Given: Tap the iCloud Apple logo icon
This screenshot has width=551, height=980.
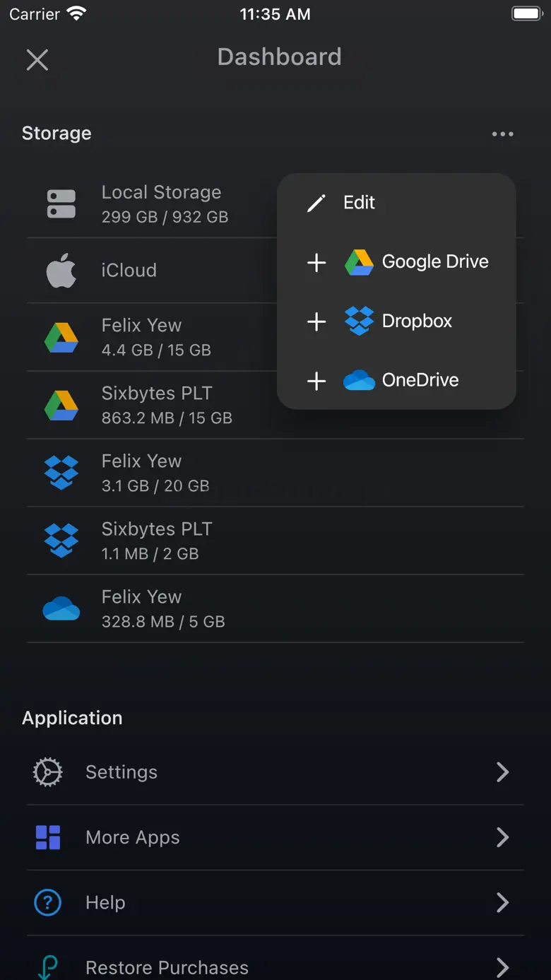Looking at the screenshot, I should pyautogui.click(x=61, y=271).
